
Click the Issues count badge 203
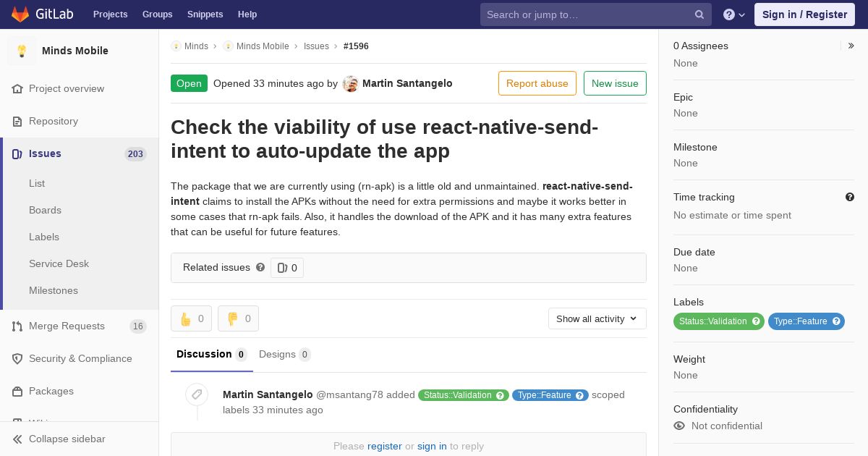click(x=135, y=153)
